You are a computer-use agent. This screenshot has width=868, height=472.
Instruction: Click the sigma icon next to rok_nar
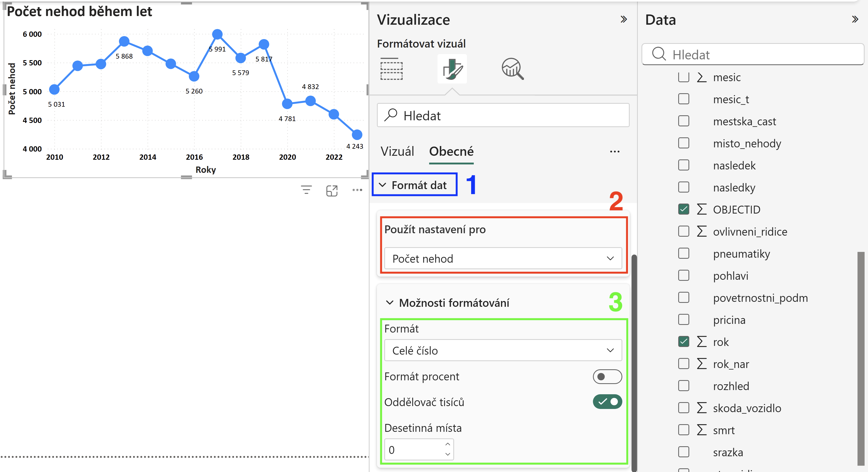tap(702, 364)
